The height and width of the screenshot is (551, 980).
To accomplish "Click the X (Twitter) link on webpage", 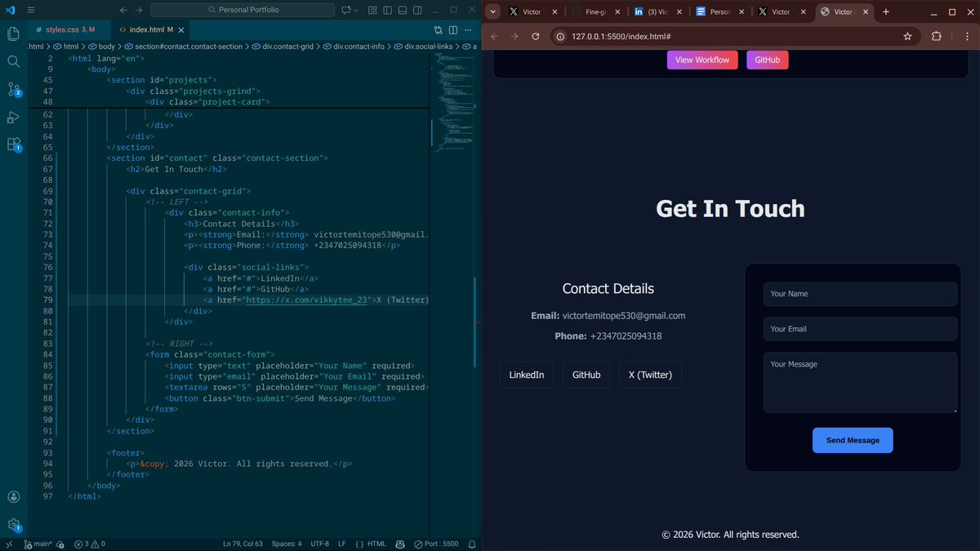I will coord(650,375).
